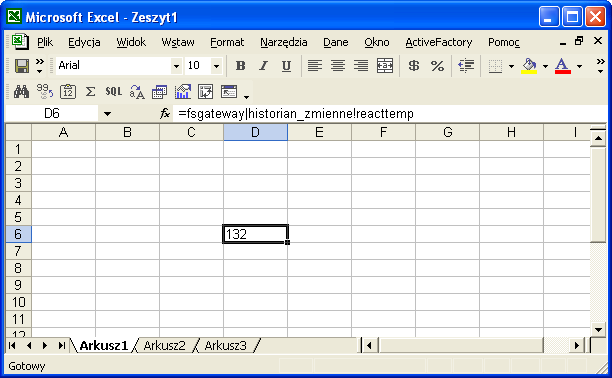
Task: Expand formatting toolbar options at right end
Action: click(600, 66)
